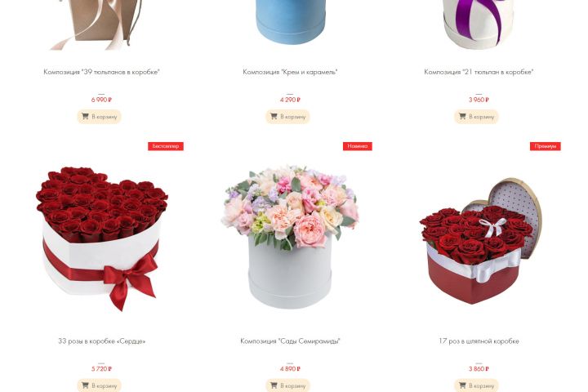Click cart icon for 33 roses heart box
588x392 pixels.
(85, 385)
